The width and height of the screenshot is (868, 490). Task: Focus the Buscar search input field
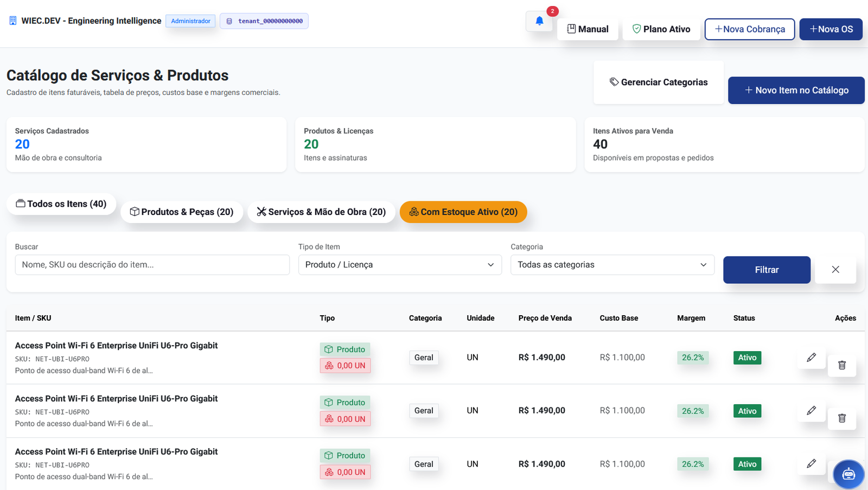click(152, 265)
